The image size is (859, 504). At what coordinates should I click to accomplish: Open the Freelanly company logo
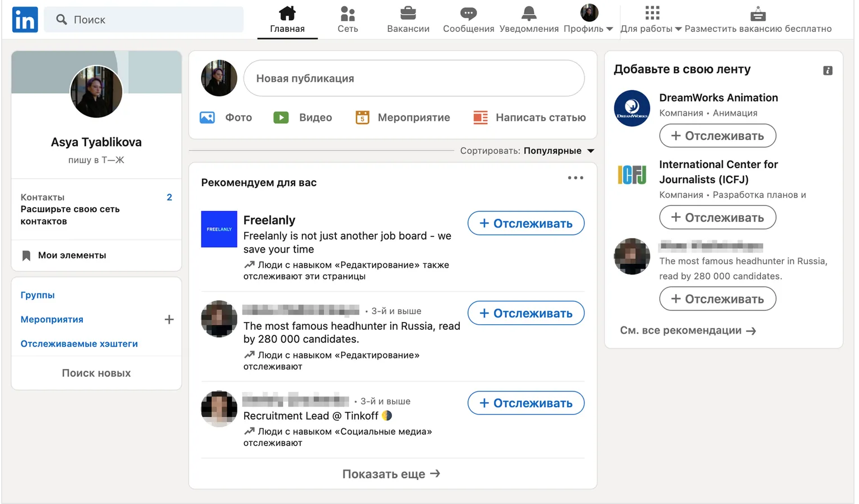[x=219, y=229]
